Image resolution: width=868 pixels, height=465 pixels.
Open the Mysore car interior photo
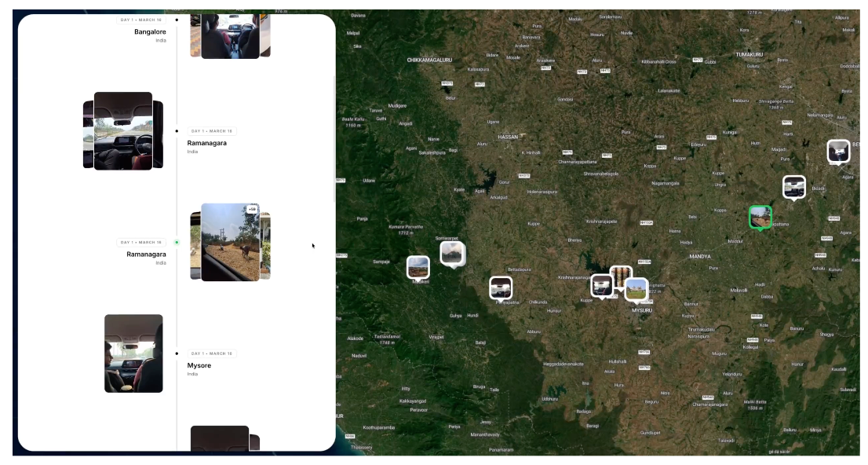[x=133, y=353]
